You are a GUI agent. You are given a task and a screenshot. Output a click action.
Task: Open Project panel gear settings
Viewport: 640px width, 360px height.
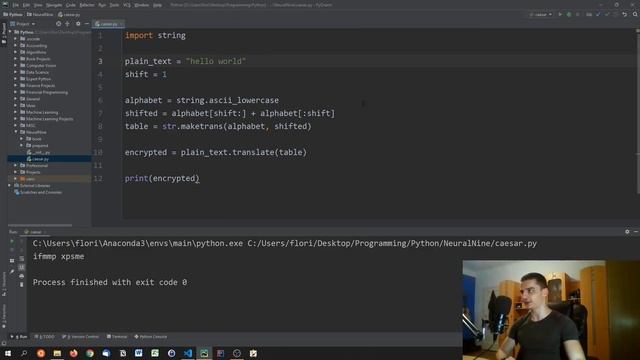coord(78,24)
